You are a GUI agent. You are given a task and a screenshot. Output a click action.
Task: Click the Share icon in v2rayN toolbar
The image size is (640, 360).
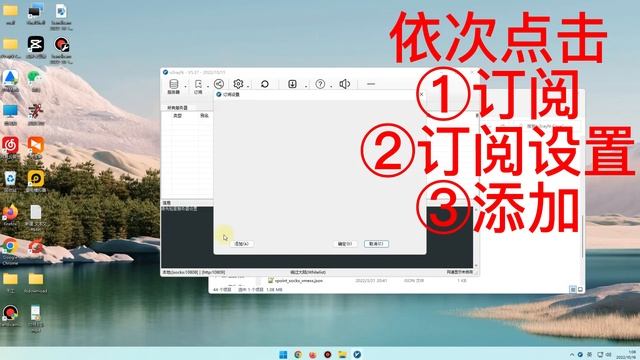[219, 84]
